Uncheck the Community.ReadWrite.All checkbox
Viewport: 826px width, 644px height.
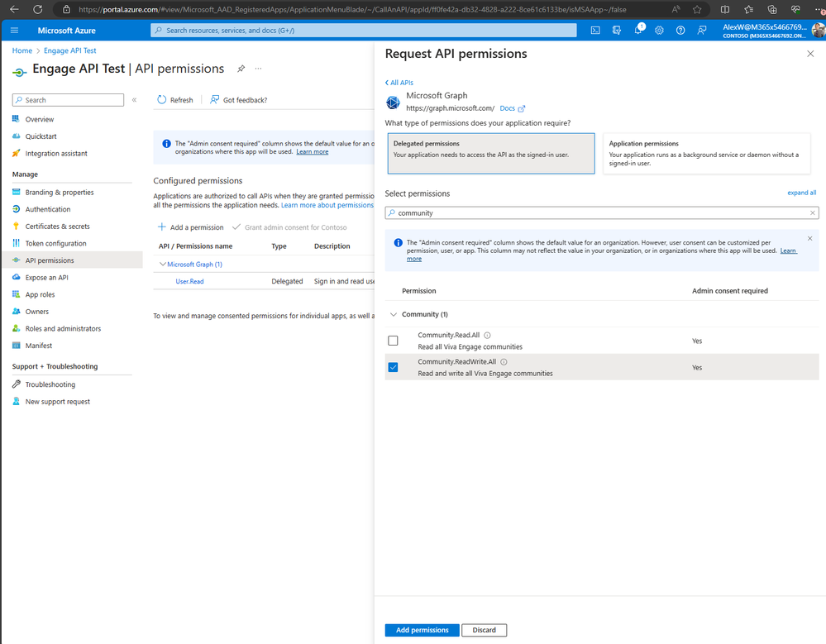click(393, 367)
